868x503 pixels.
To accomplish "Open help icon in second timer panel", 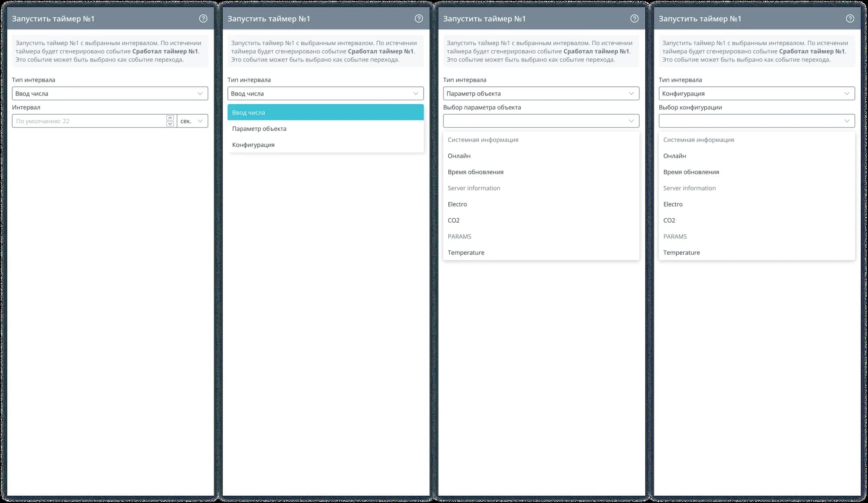I will click(x=418, y=19).
